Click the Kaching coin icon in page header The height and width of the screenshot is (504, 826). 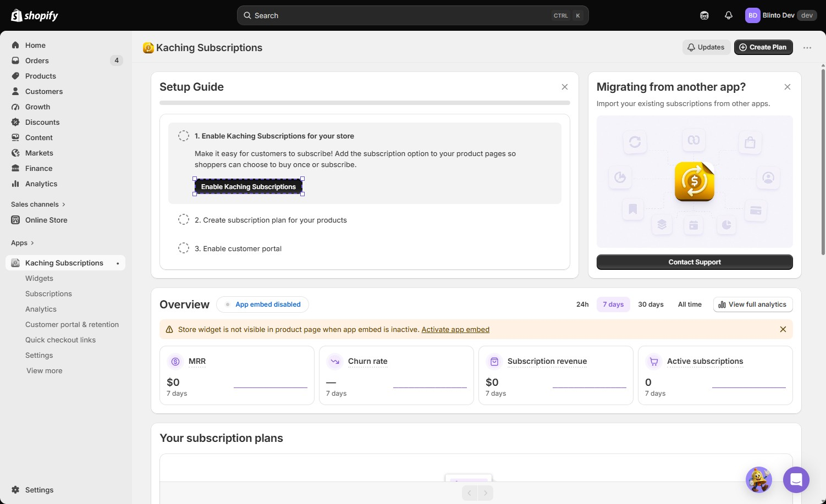(148, 48)
